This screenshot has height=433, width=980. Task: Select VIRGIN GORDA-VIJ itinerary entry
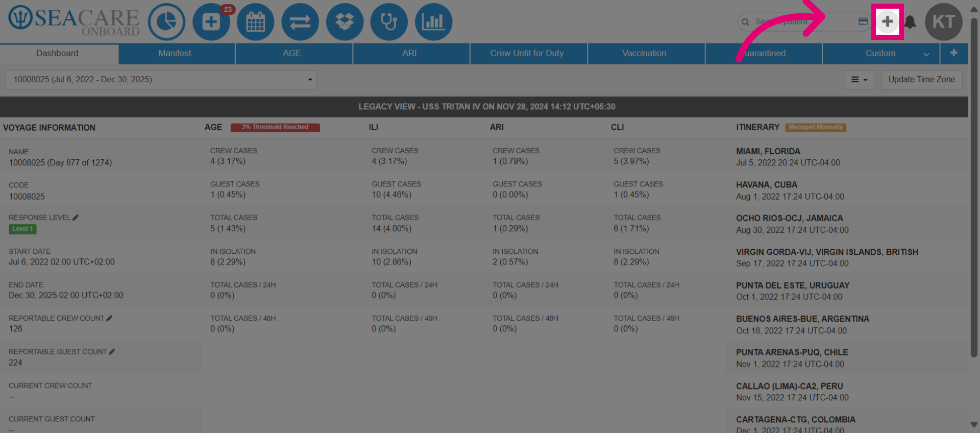(847, 257)
